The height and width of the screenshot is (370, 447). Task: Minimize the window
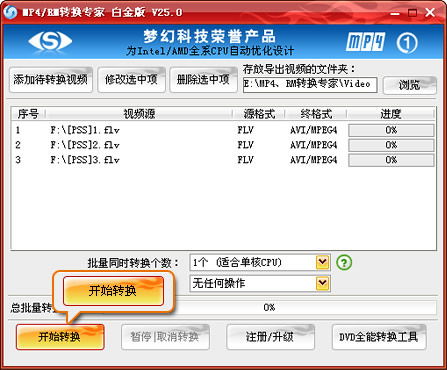tap(395, 13)
